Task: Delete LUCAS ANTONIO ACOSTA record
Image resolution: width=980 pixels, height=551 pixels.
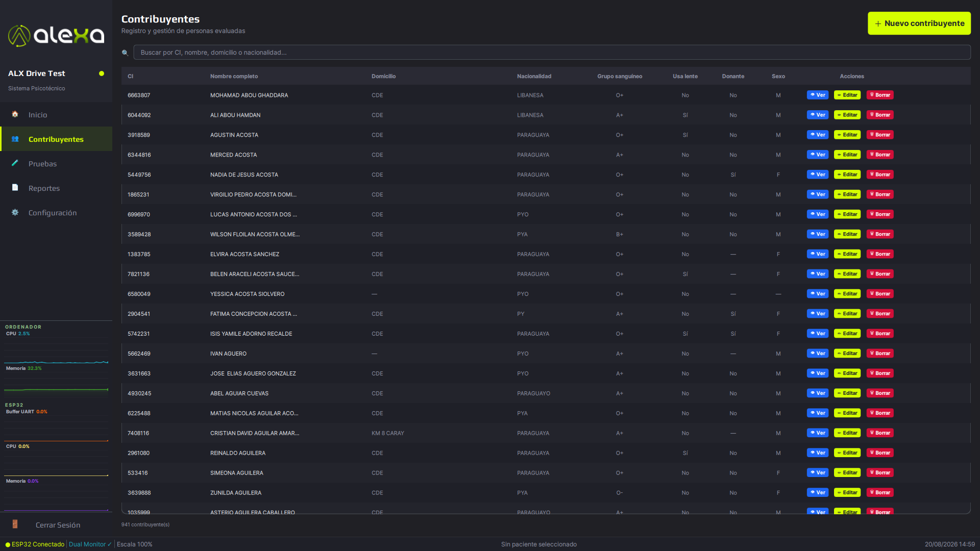Action: pyautogui.click(x=880, y=214)
